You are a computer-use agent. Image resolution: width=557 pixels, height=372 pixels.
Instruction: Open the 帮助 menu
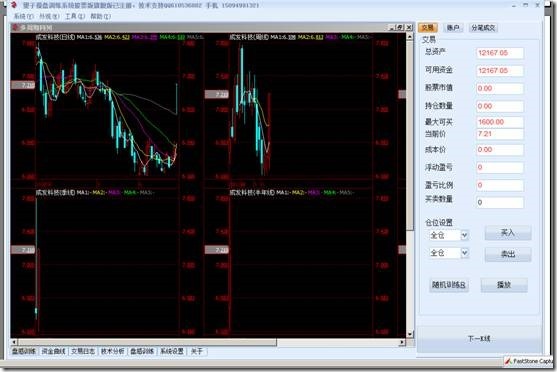(101, 16)
